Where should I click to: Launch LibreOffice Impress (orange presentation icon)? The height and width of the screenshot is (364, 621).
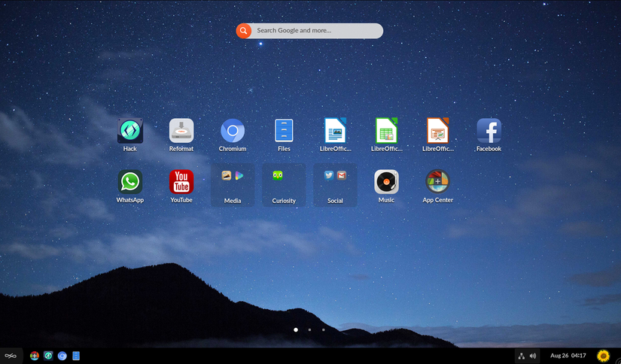437,130
